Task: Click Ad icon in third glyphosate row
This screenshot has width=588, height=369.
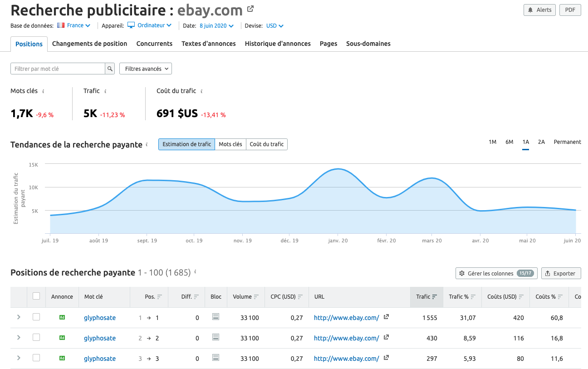Action: [x=62, y=359]
